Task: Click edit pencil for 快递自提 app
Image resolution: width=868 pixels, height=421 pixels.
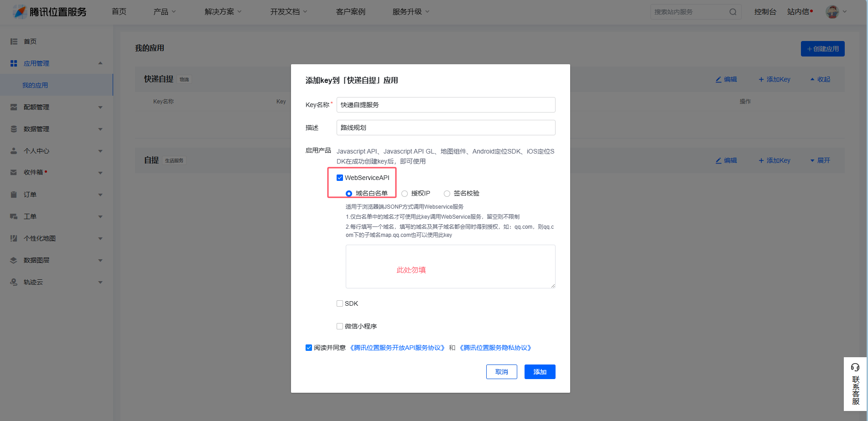Action: pos(718,79)
